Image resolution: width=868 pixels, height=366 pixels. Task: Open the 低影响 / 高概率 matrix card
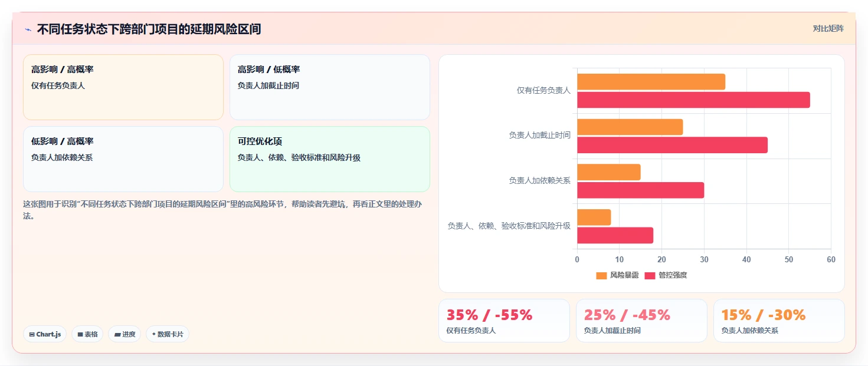click(x=123, y=159)
